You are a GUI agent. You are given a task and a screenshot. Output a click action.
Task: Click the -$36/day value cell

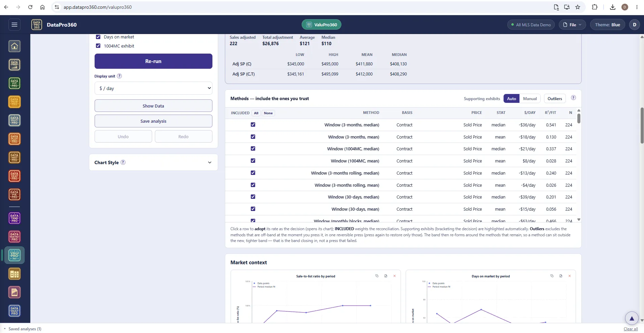pos(527,125)
